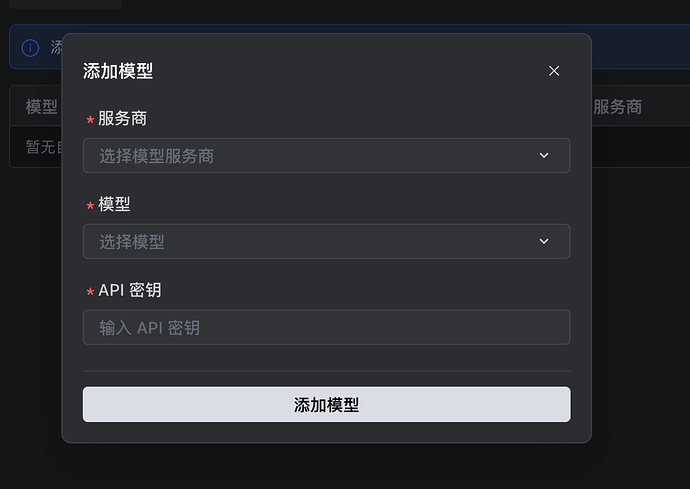Click the red asterisk beside API 密钥
690x489 pixels.
90,292
